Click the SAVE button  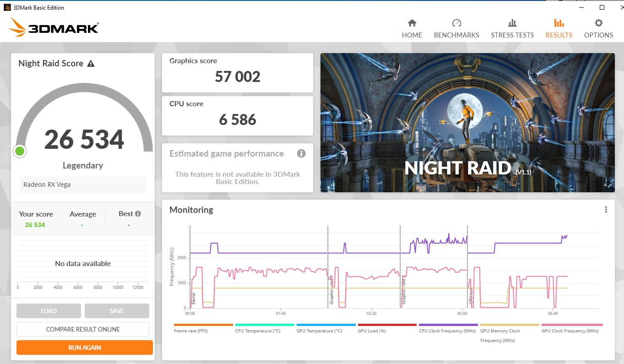tap(117, 311)
